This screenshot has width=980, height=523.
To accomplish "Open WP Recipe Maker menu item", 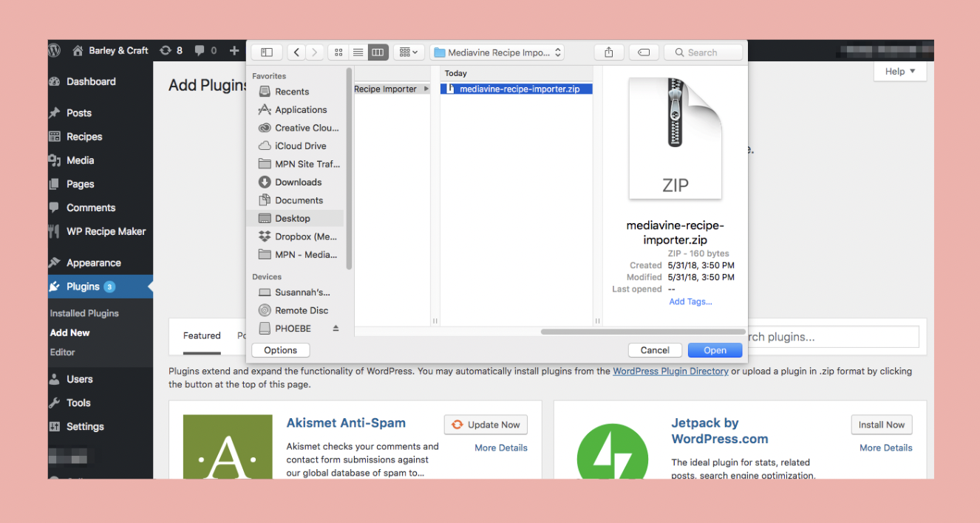I will click(106, 231).
